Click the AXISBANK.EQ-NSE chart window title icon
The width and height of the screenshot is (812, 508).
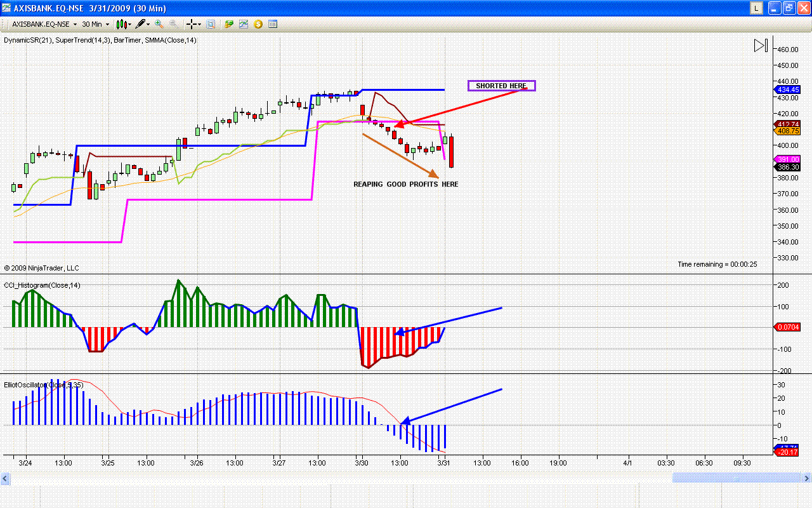tap(7, 8)
